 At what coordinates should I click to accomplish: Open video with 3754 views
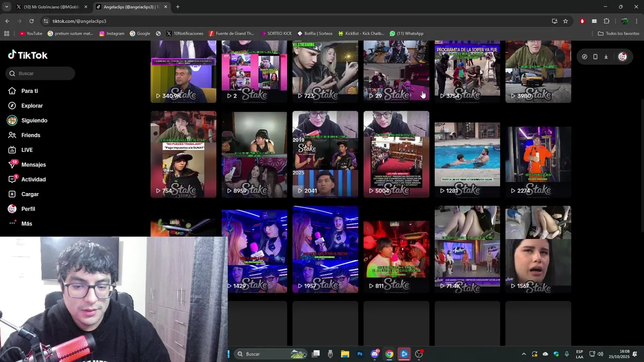[467, 71]
